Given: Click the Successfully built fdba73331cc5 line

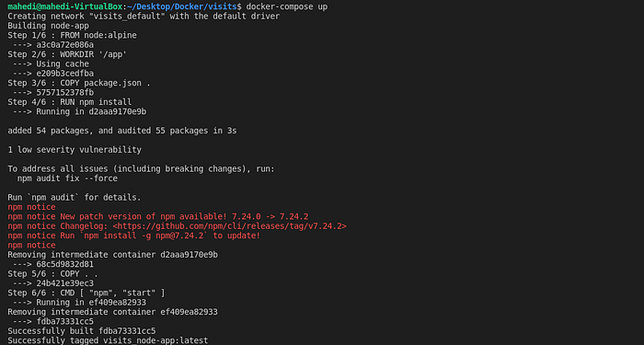Looking at the screenshot, I should (81, 331).
